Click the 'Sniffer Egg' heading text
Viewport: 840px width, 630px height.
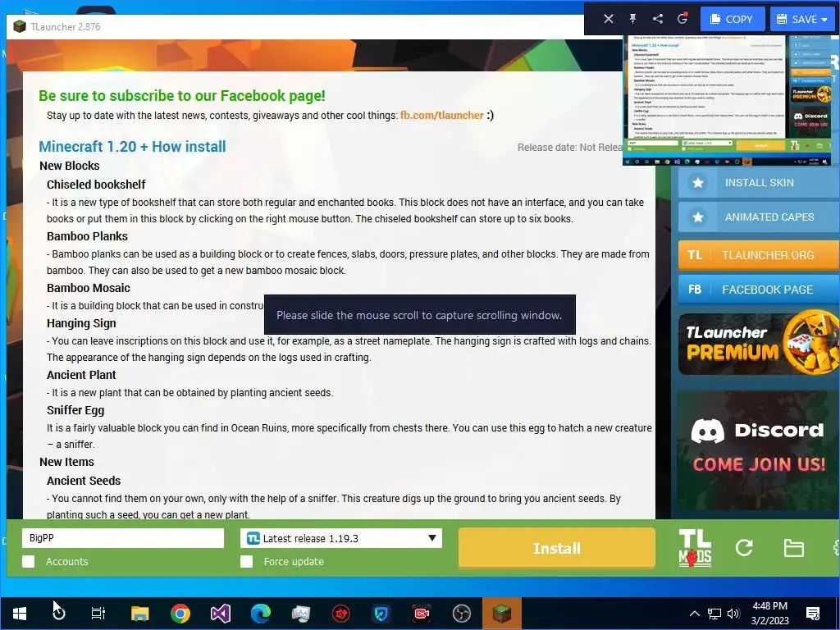[75, 410]
